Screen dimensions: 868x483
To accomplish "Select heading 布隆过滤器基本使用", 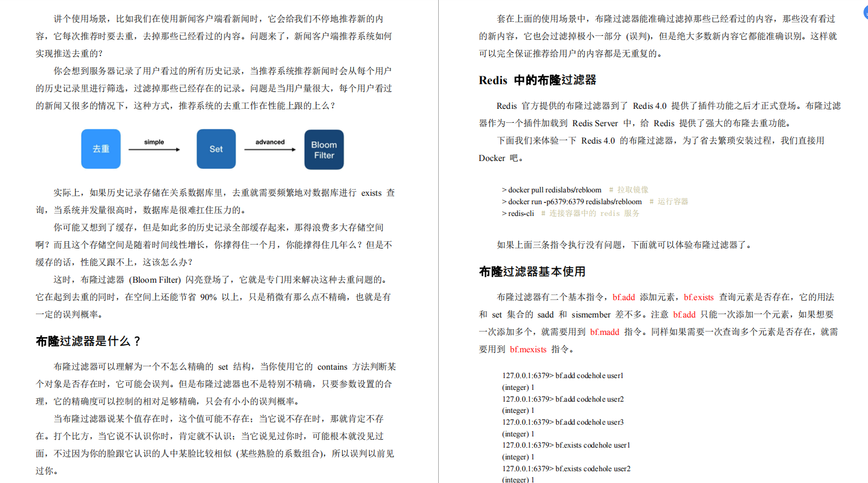I will (532, 272).
